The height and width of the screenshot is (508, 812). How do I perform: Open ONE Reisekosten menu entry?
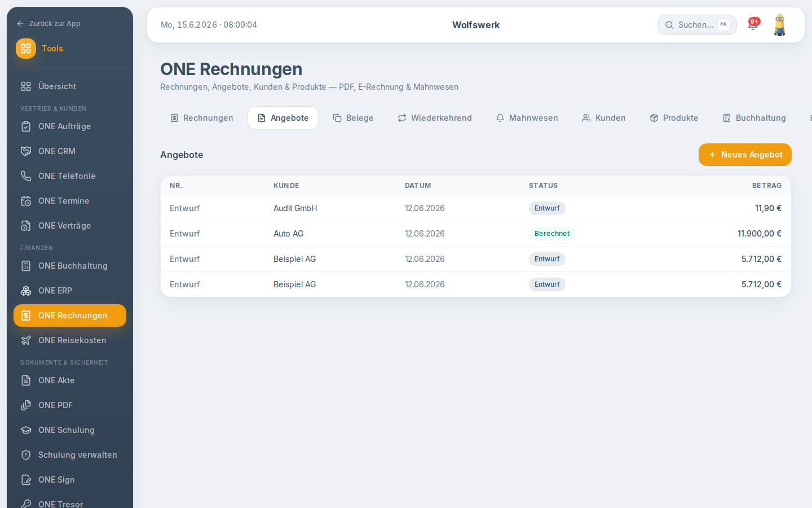(x=70, y=340)
